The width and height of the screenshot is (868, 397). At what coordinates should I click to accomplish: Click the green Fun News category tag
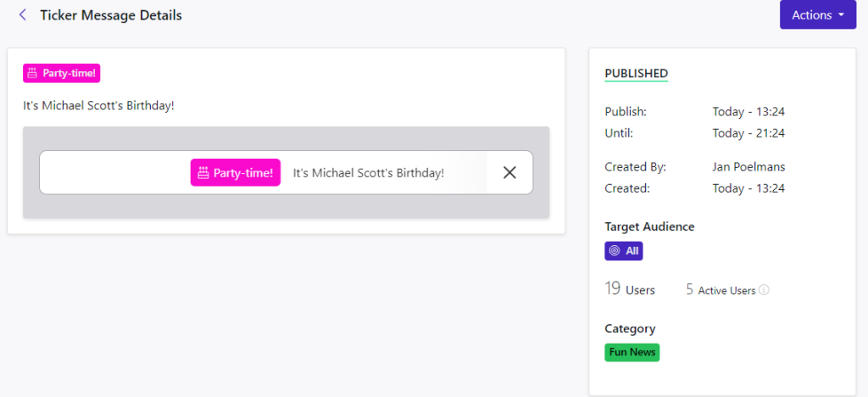(632, 352)
